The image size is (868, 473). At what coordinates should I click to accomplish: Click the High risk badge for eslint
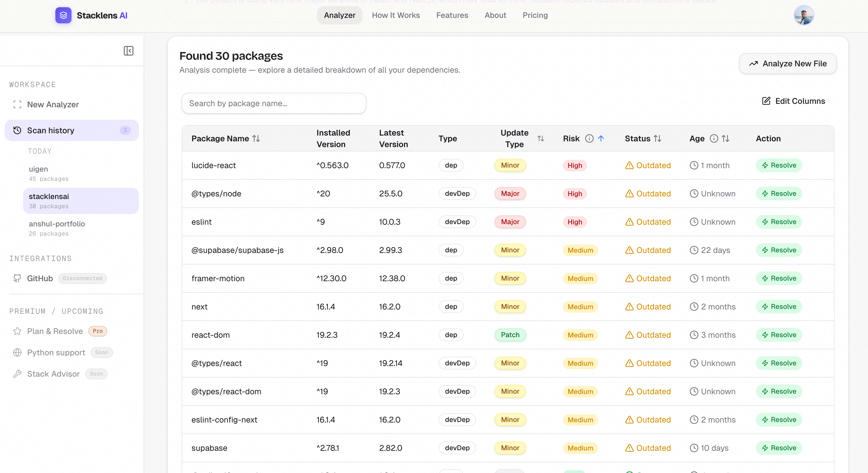tap(574, 222)
